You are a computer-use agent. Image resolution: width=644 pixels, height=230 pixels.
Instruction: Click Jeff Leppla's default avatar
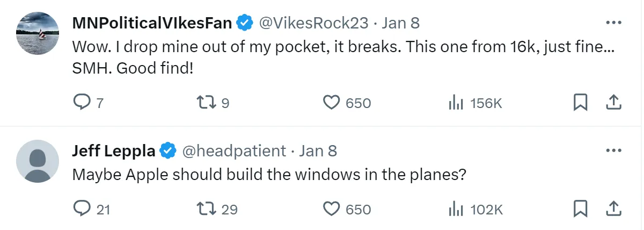pos(38,161)
